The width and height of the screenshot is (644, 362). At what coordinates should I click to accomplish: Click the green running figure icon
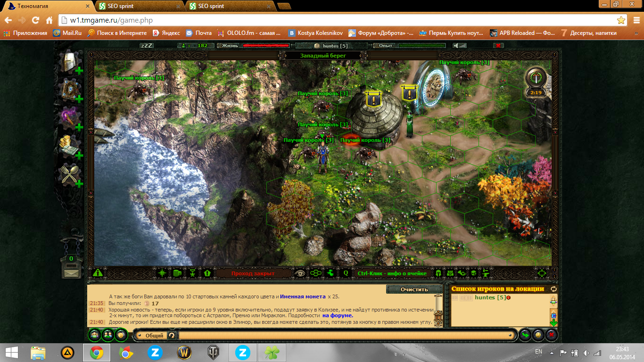330,273
